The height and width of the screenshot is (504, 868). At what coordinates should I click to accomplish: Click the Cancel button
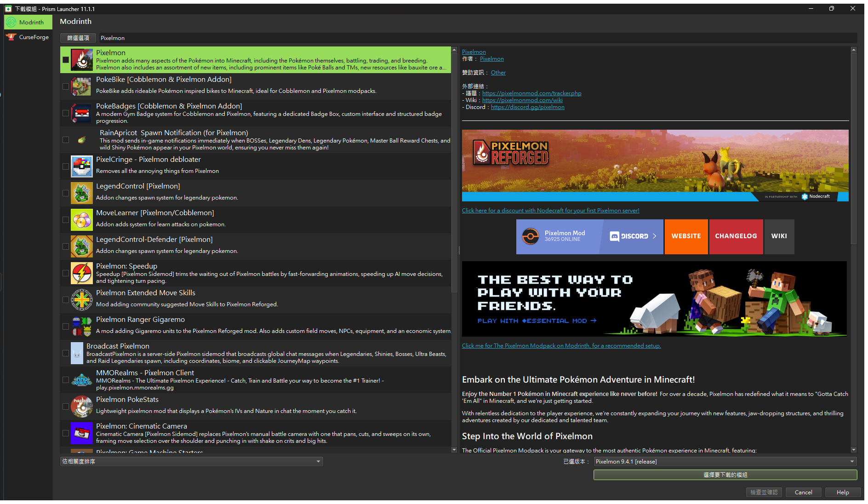coord(804,492)
